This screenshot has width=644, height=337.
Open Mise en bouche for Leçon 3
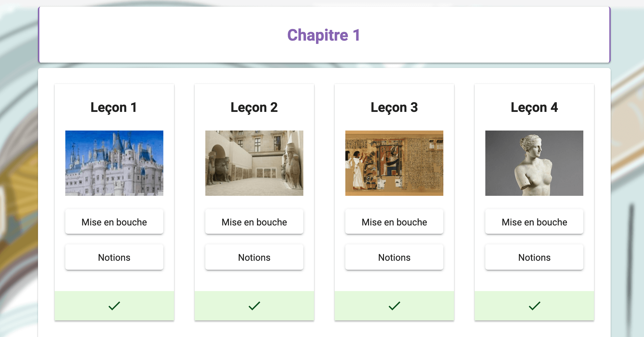pyautogui.click(x=394, y=222)
